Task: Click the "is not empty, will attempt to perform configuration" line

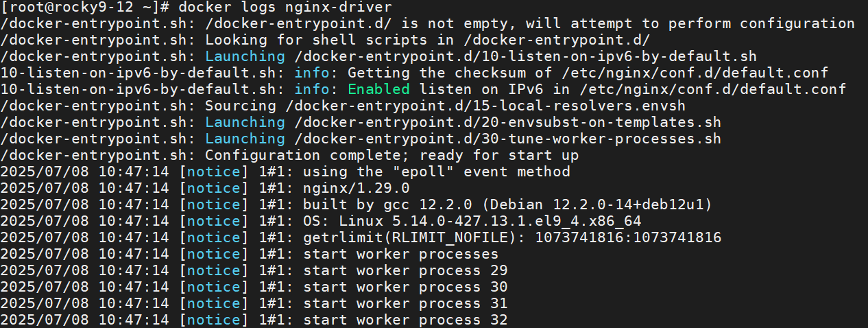Action: 428,24
